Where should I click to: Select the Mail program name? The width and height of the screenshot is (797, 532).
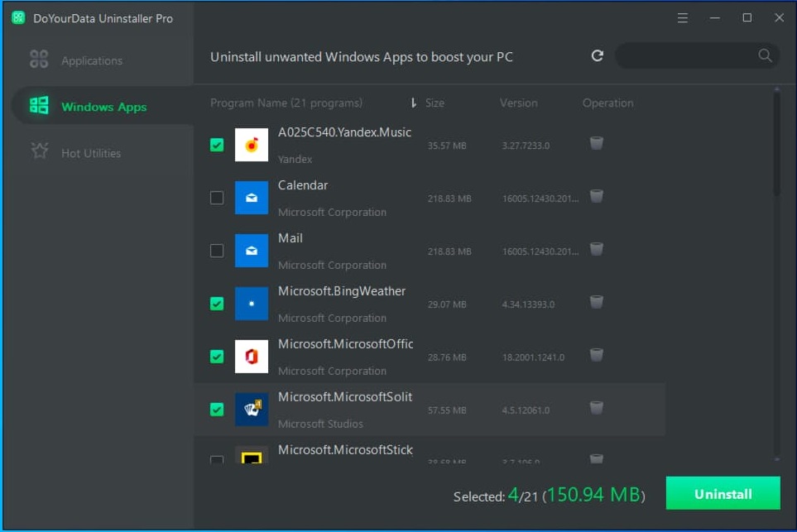click(x=290, y=238)
